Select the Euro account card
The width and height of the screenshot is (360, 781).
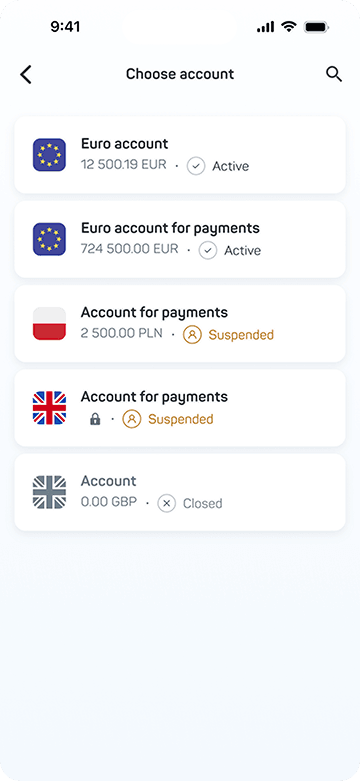[180, 155]
